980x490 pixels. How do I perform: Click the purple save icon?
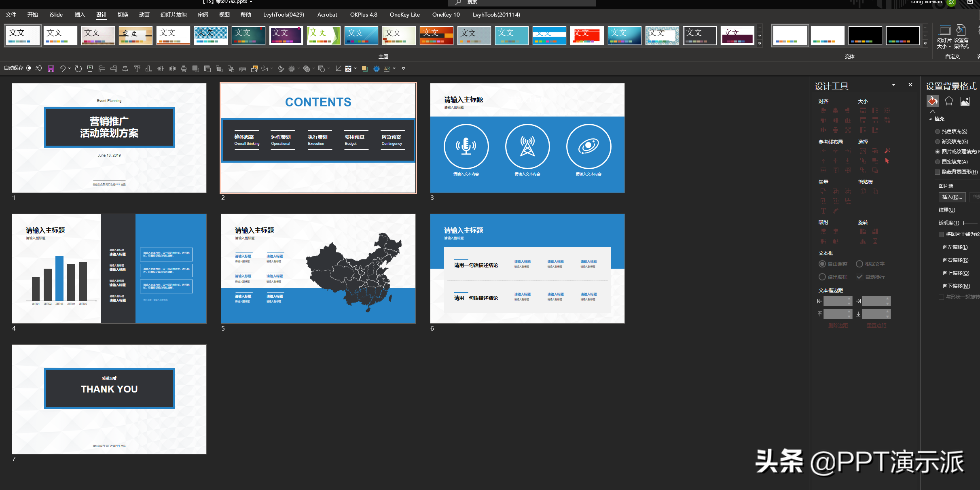tap(51, 69)
